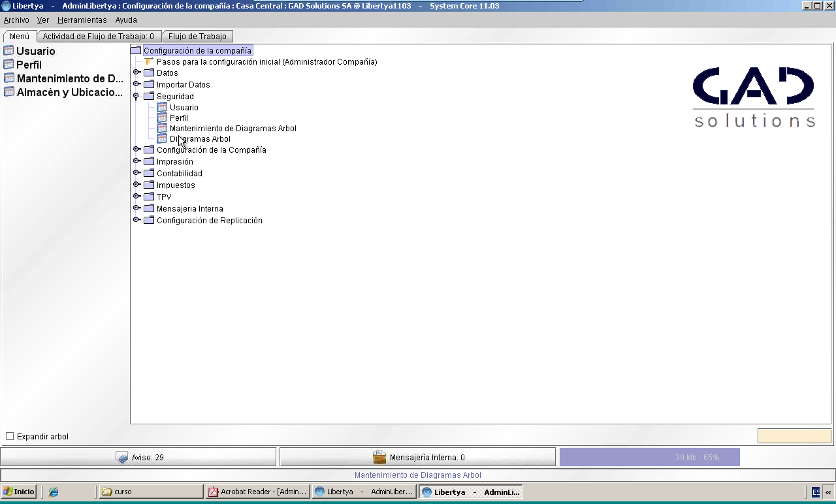Expand the Importar Datos tree node

pyautogui.click(x=137, y=84)
